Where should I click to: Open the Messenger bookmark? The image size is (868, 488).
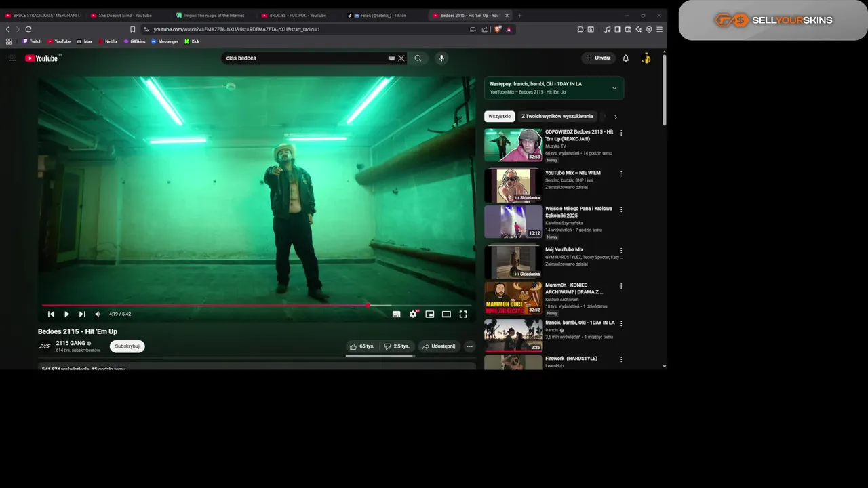[165, 41]
